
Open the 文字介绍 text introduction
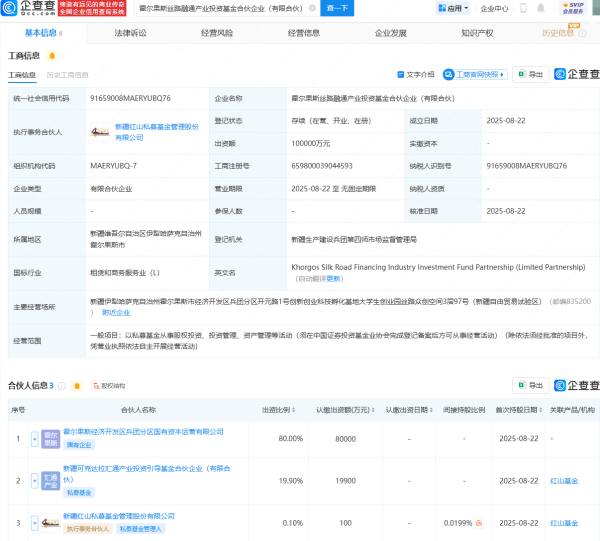click(x=415, y=74)
